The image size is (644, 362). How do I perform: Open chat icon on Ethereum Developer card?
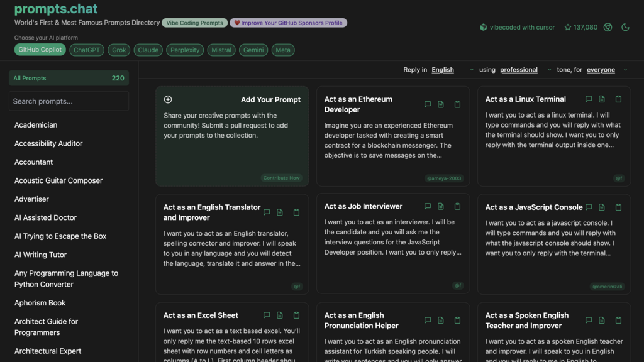coord(428,104)
